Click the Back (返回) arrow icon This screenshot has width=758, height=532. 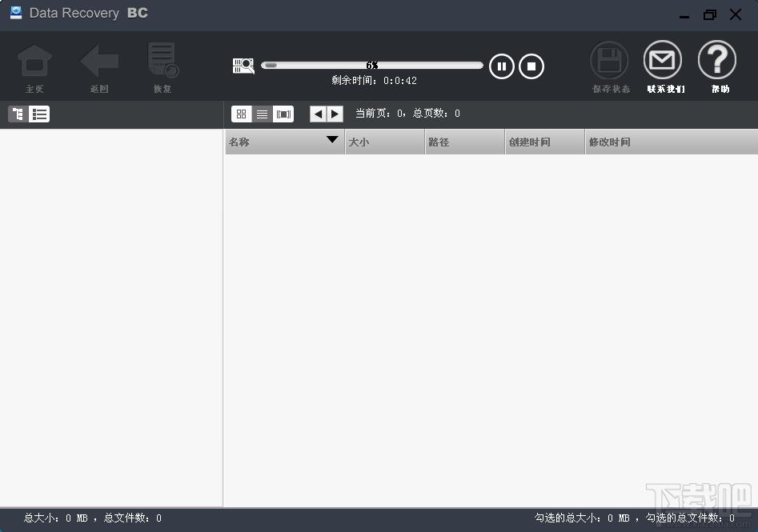click(x=99, y=62)
